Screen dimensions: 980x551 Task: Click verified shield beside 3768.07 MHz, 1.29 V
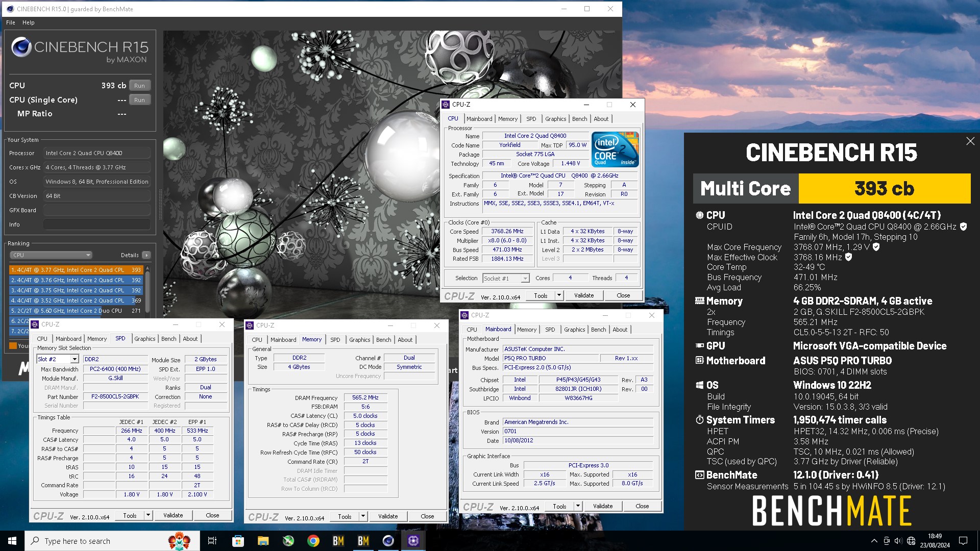[876, 247]
